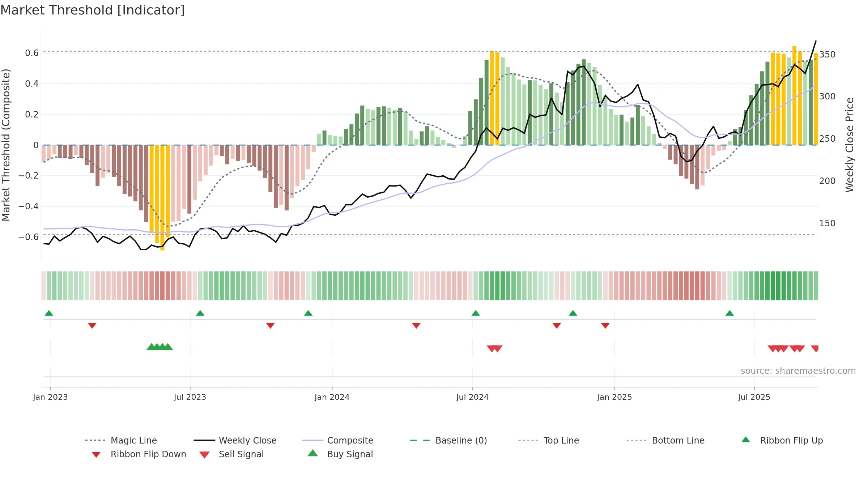The height and width of the screenshot is (488, 868).
Task: Click the ribbon flip up marker in late 2024
Action: pyautogui.click(x=573, y=313)
